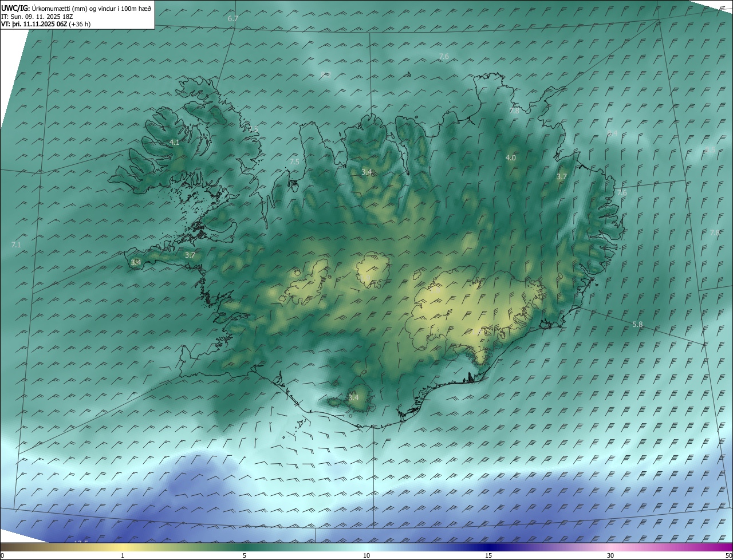This screenshot has height=560, width=733.
Task: Click the colorbar tick label 1
Action: coord(123,556)
